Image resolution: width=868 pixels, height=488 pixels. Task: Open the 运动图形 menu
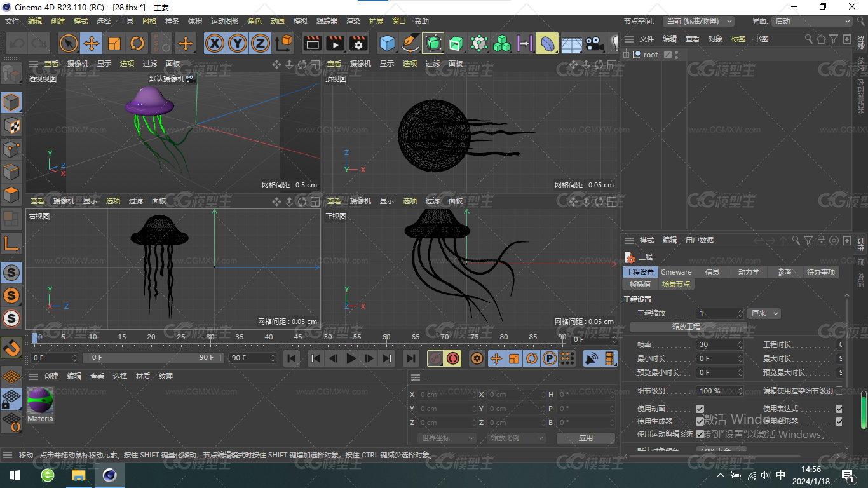[226, 21]
